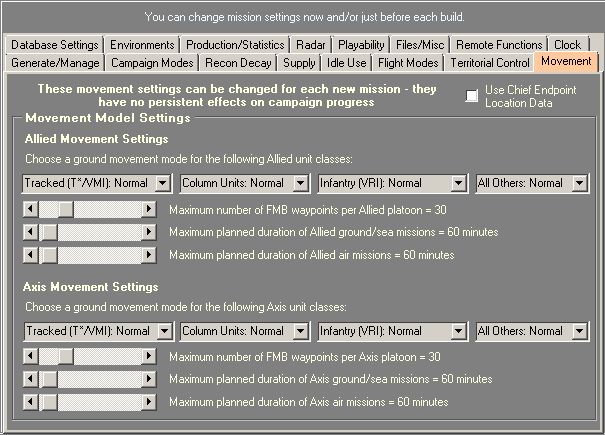This screenshot has height=435, width=605.
Task: Open the Production/Statistics tab
Action: [236, 45]
